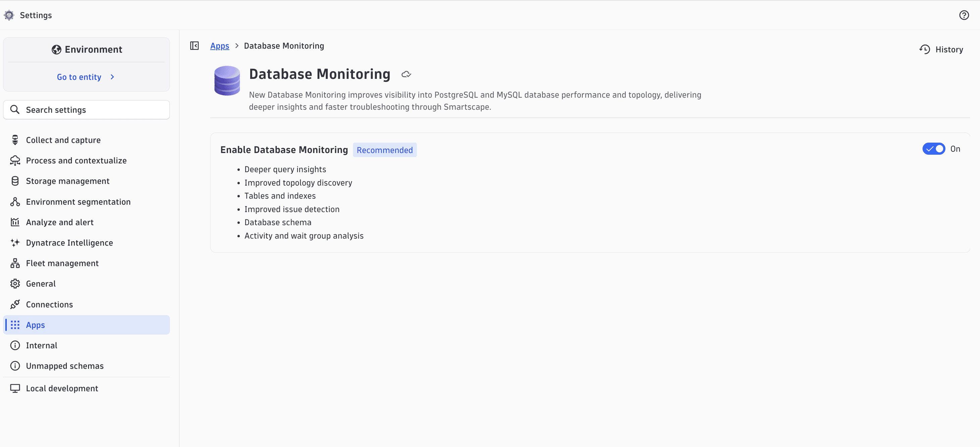Click 'Activity and wait group analysis' text
The width and height of the screenshot is (980, 447).
(x=304, y=236)
